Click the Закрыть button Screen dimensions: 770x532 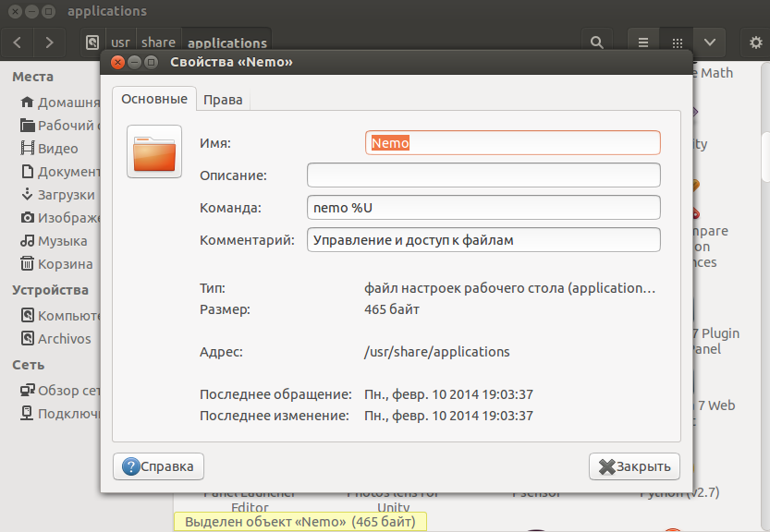coord(634,466)
